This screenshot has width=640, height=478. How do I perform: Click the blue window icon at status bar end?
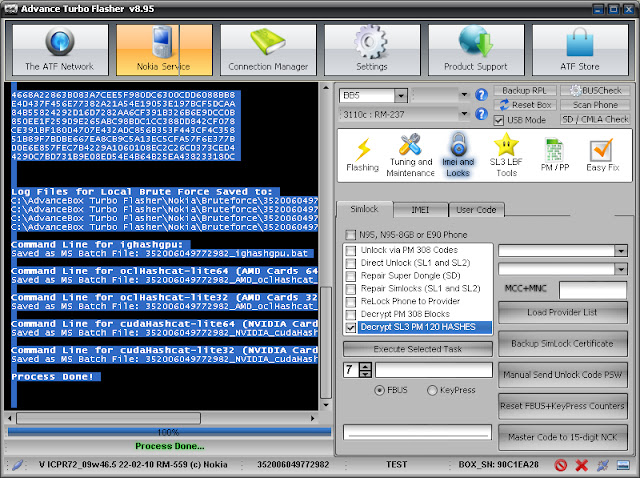[x=623, y=465]
